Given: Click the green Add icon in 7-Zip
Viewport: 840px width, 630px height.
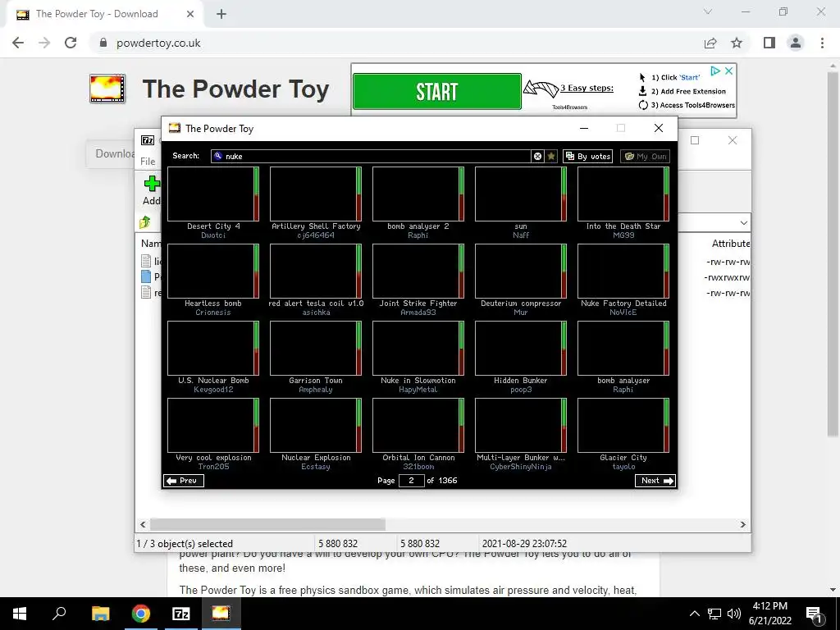Looking at the screenshot, I should 152,184.
